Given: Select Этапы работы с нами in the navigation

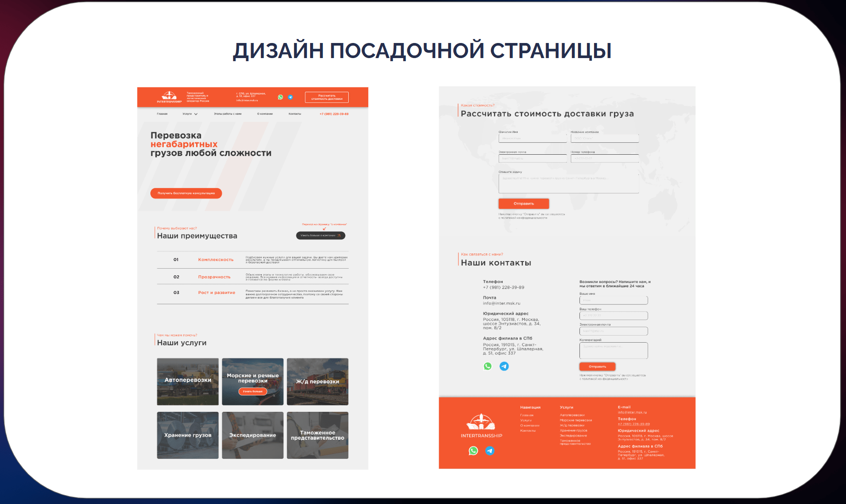Looking at the screenshot, I should [228, 114].
